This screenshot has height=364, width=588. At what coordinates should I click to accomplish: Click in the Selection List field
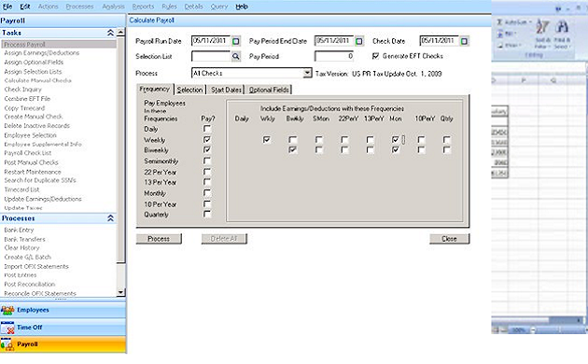(211, 56)
